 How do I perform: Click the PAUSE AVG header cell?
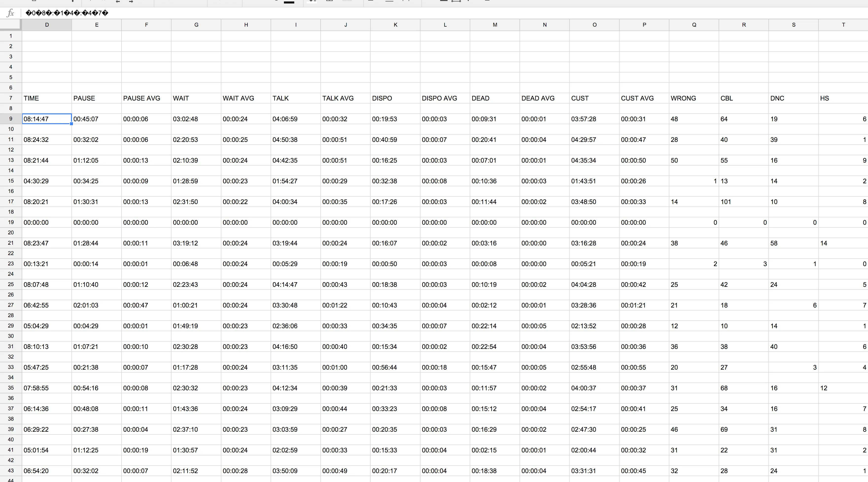(146, 98)
